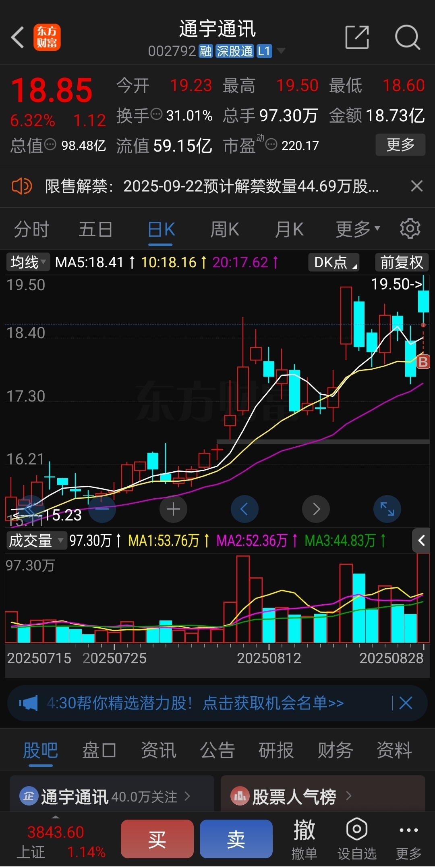Screen dimensions: 435x868
Task: Tap the latest price 18.85
Action: click(52, 90)
